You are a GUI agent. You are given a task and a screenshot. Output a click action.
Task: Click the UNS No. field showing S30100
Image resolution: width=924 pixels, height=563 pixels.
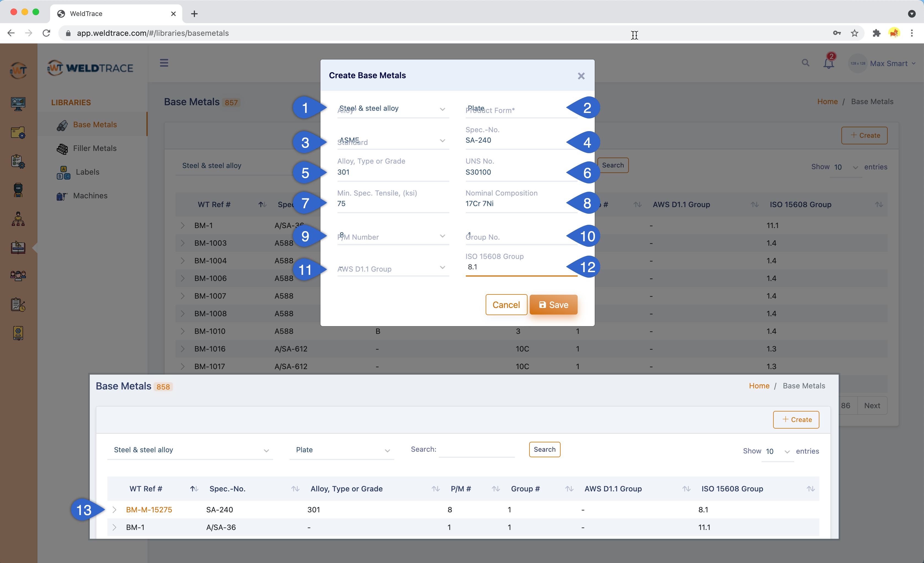click(521, 172)
